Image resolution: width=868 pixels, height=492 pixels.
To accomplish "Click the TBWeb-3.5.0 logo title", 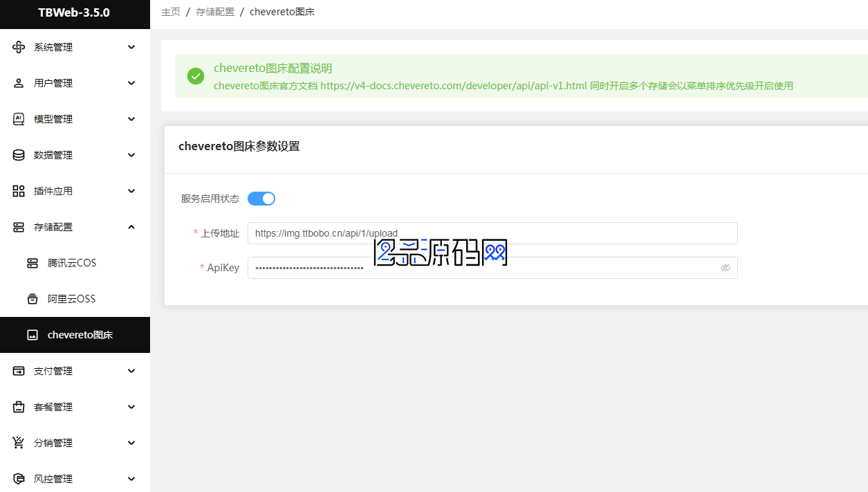I will point(74,12).
